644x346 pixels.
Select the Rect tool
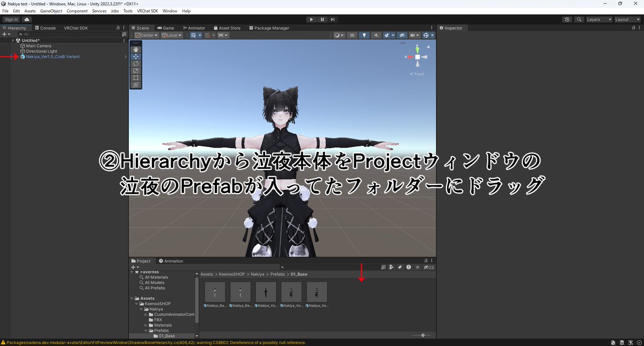pyautogui.click(x=136, y=77)
